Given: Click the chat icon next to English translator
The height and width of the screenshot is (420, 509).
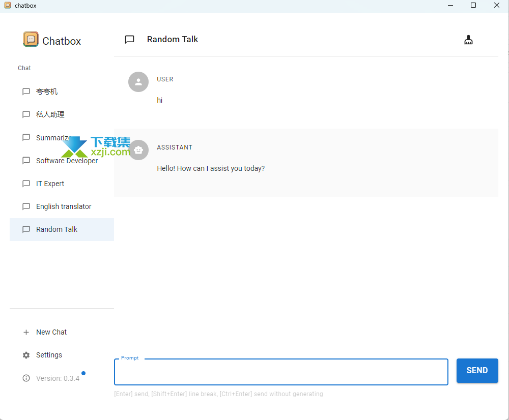Looking at the screenshot, I should [26, 206].
